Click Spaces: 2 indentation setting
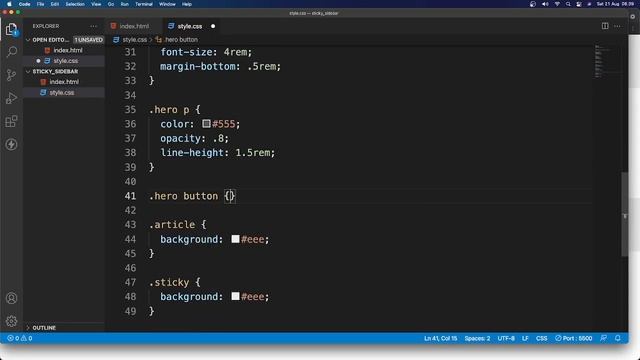The height and width of the screenshot is (360, 640). tap(477, 338)
